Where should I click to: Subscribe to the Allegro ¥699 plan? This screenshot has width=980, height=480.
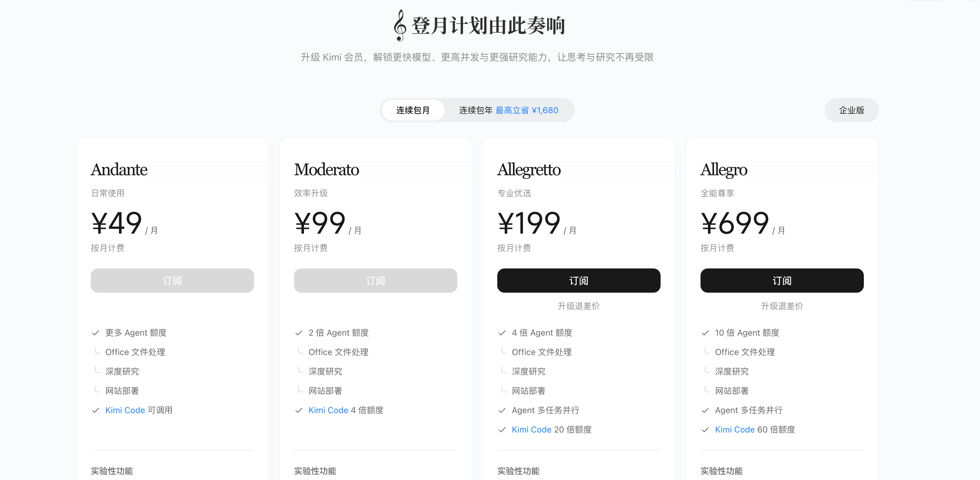tap(782, 281)
